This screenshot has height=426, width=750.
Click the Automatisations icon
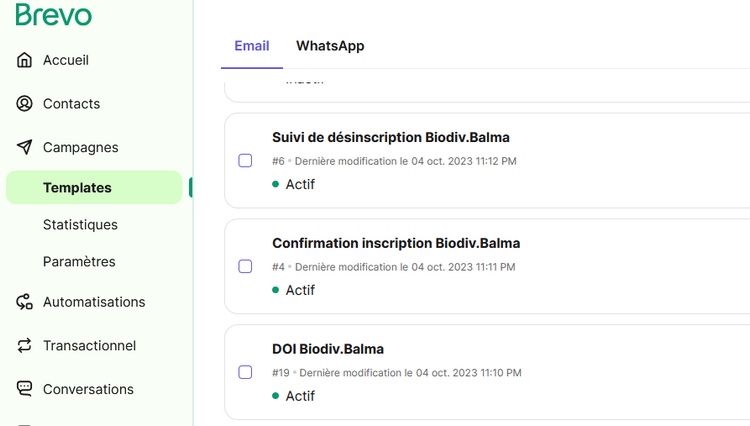point(25,302)
